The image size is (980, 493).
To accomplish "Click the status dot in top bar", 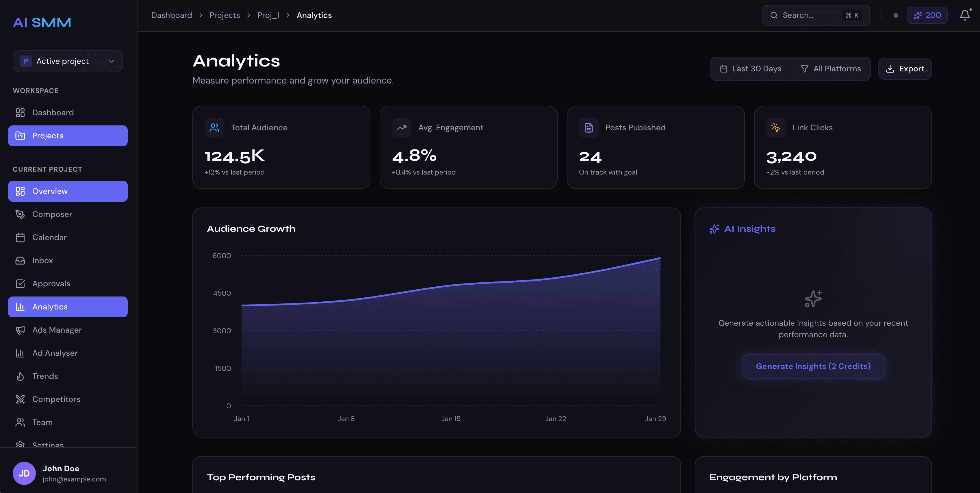I will (896, 15).
